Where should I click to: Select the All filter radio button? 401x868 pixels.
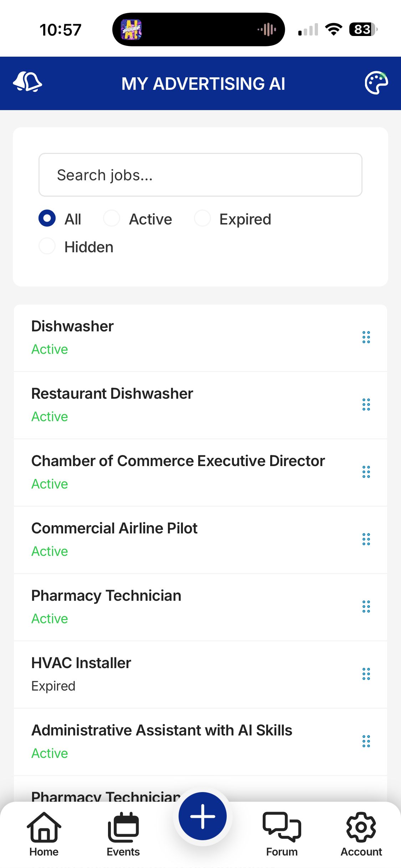click(47, 218)
